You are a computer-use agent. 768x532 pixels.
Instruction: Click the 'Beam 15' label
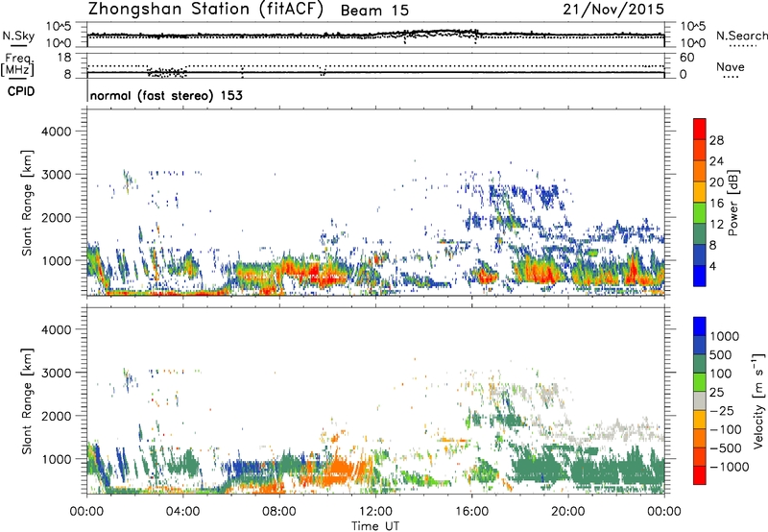[x=374, y=11]
